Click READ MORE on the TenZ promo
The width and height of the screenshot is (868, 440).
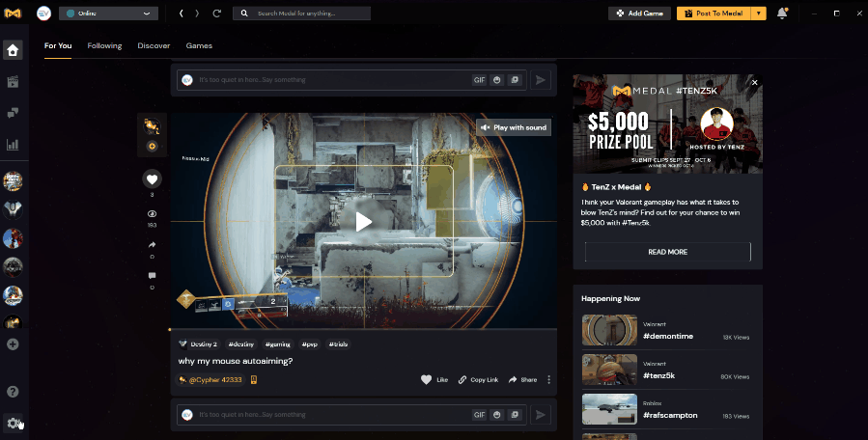pyautogui.click(x=667, y=252)
